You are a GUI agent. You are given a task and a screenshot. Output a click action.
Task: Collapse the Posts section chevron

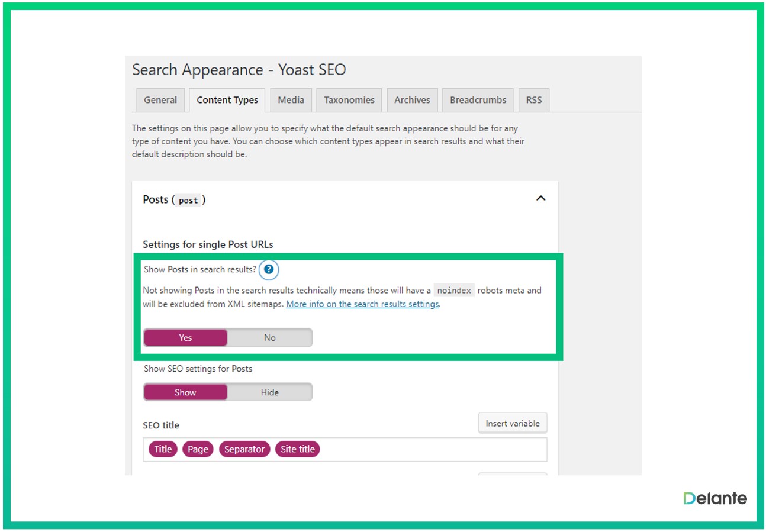click(x=540, y=199)
